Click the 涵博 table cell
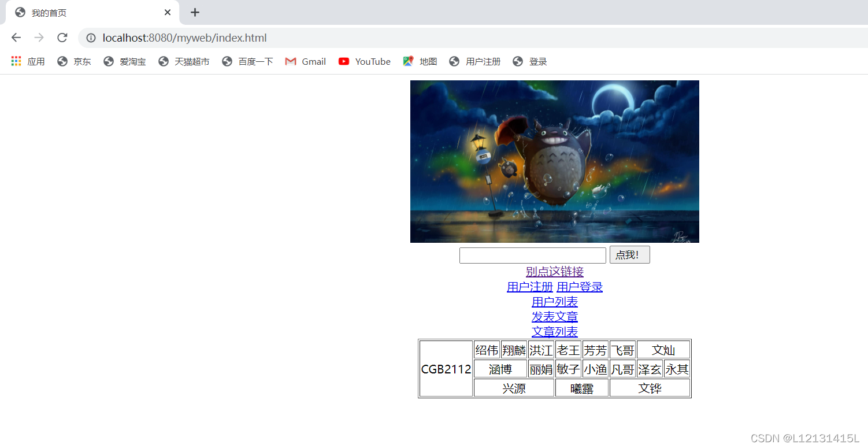 coord(500,369)
